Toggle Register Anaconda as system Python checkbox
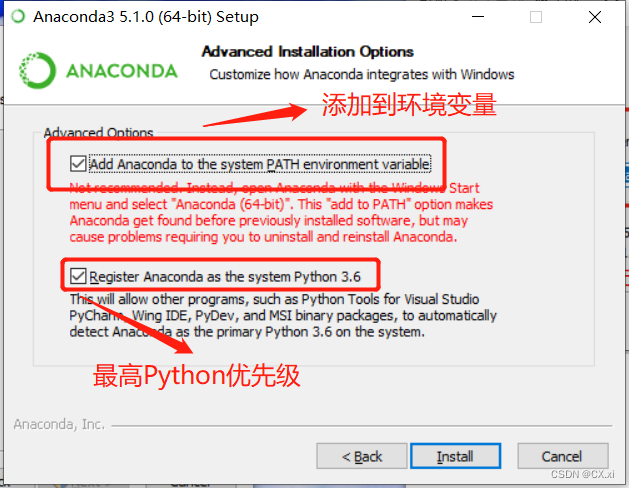Screen dimensions: 629x488 [x=78, y=276]
